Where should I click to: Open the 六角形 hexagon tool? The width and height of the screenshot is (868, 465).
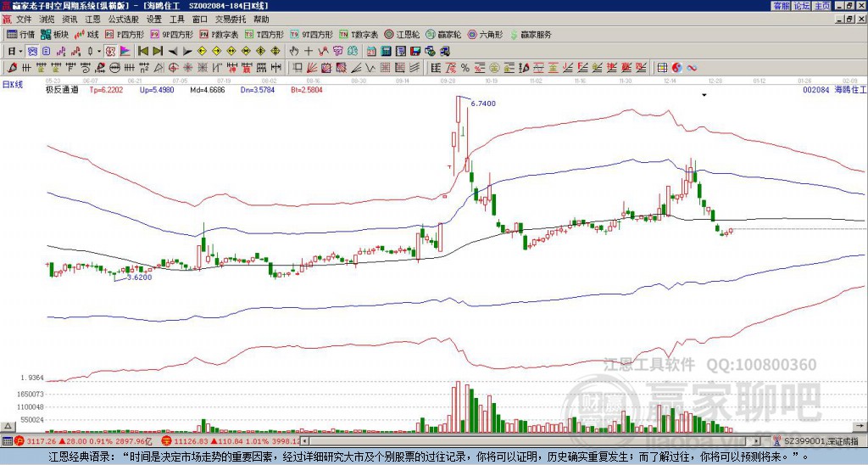[x=485, y=34]
